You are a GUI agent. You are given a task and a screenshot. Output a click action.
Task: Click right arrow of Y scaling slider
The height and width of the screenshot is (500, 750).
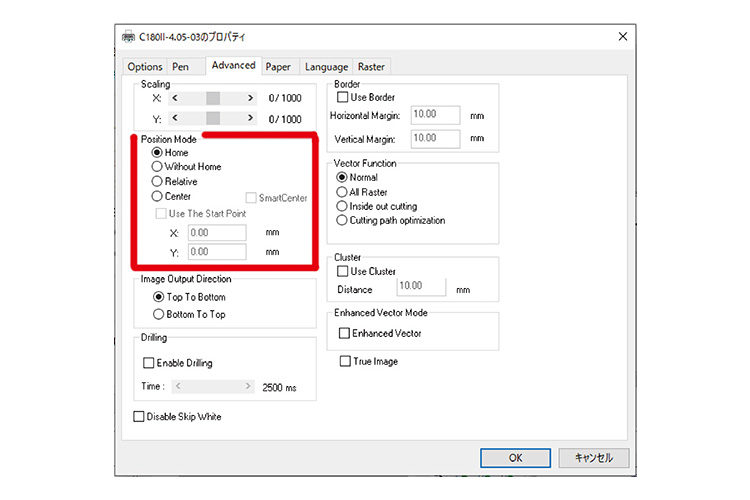tap(249, 119)
